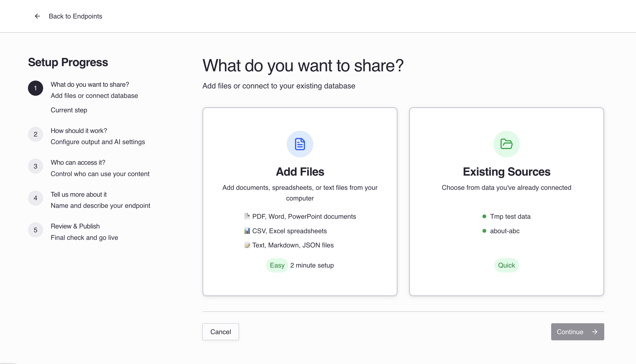Click the green folder icon in Existing Sources
Image resolution: width=636 pixels, height=364 pixels.
(x=506, y=144)
